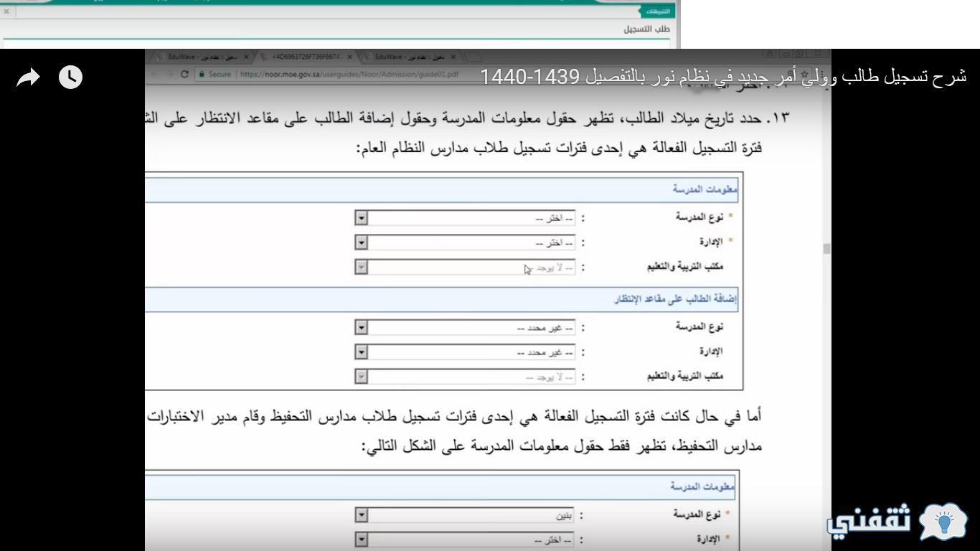The image size is (980, 551).
Task: Close the التنبيهات panel with the X icon
Action: [6, 11]
